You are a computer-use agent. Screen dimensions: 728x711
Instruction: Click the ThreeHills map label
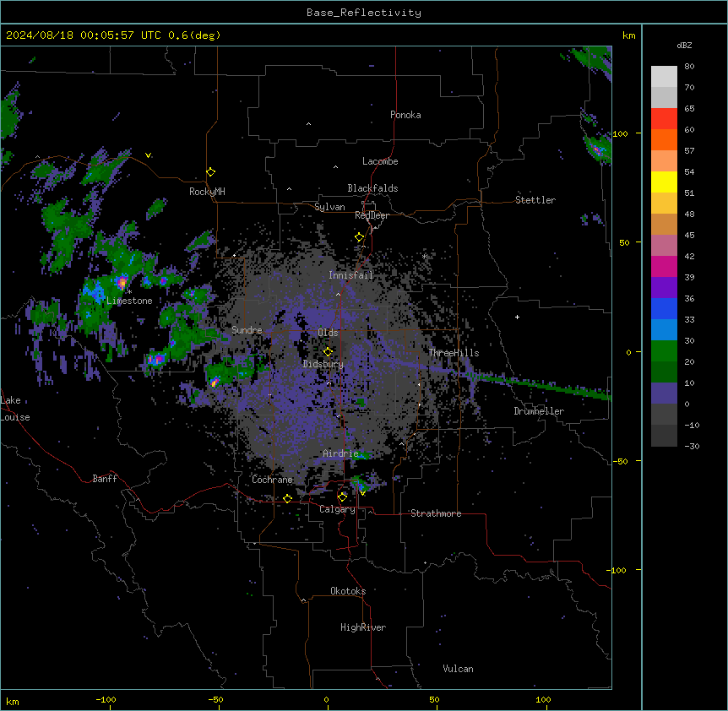click(454, 353)
